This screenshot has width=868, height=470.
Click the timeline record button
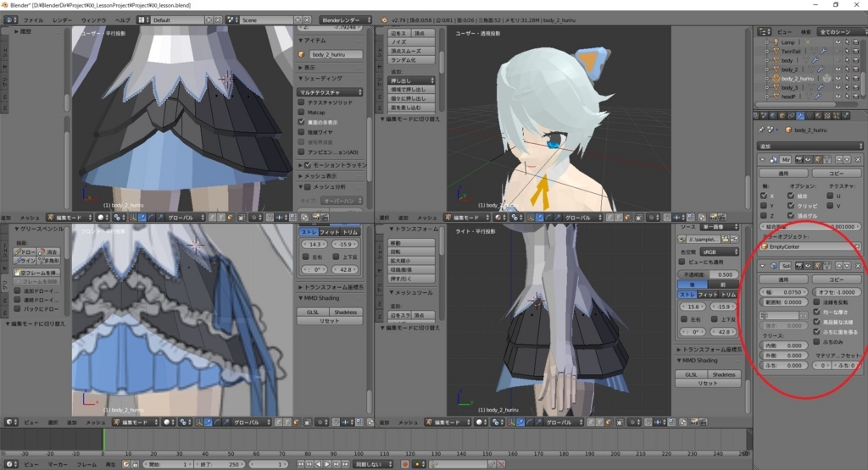(405, 464)
